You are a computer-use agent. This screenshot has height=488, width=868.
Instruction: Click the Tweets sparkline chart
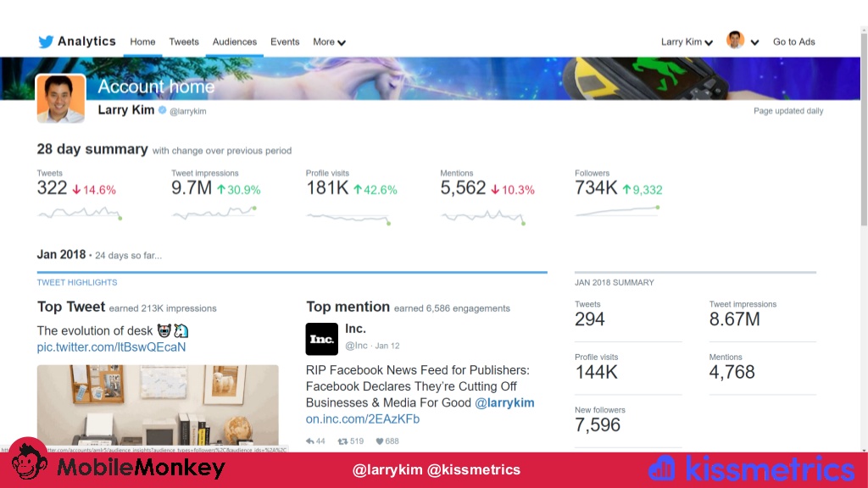pyautogui.click(x=79, y=213)
